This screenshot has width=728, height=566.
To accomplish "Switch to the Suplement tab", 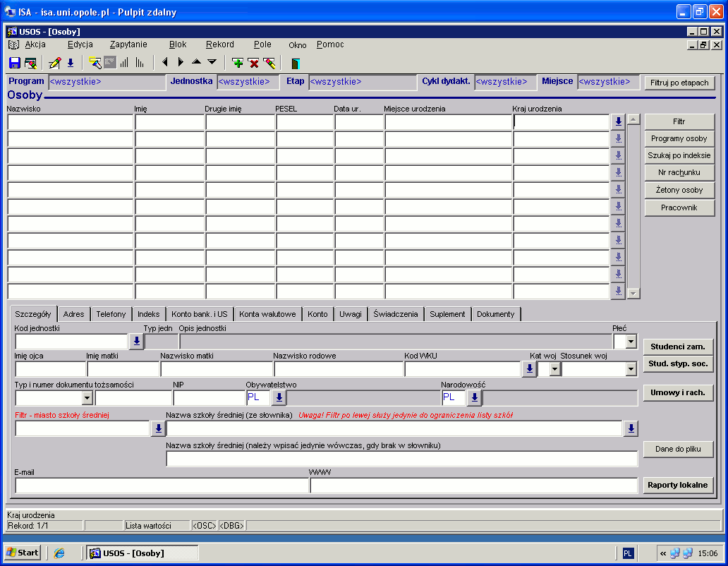I will (x=447, y=314).
